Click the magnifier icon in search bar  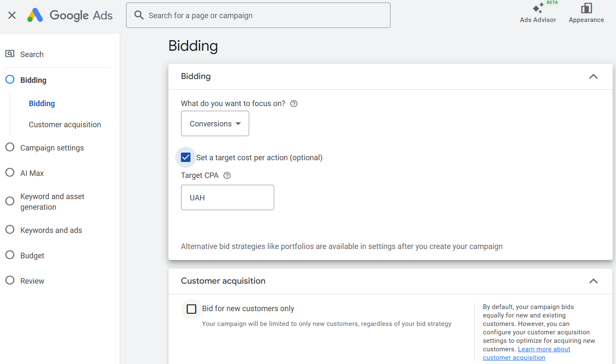click(139, 15)
